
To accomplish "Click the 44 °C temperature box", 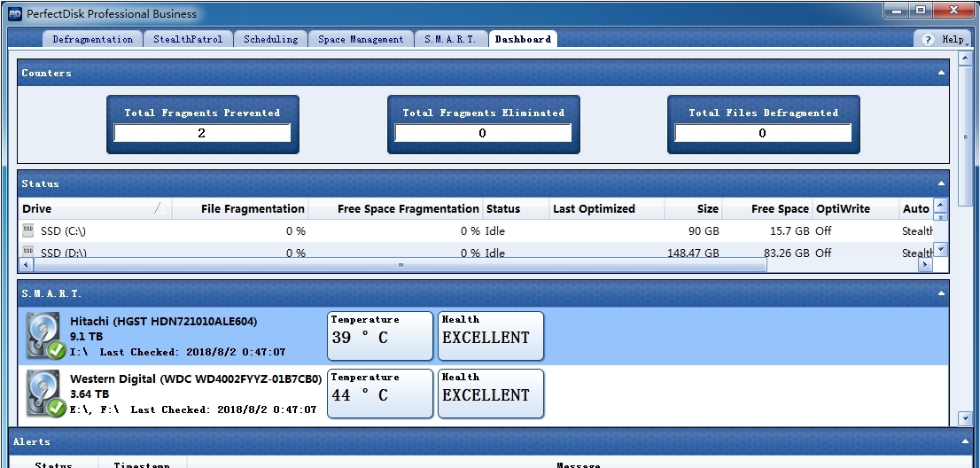I will pos(380,393).
